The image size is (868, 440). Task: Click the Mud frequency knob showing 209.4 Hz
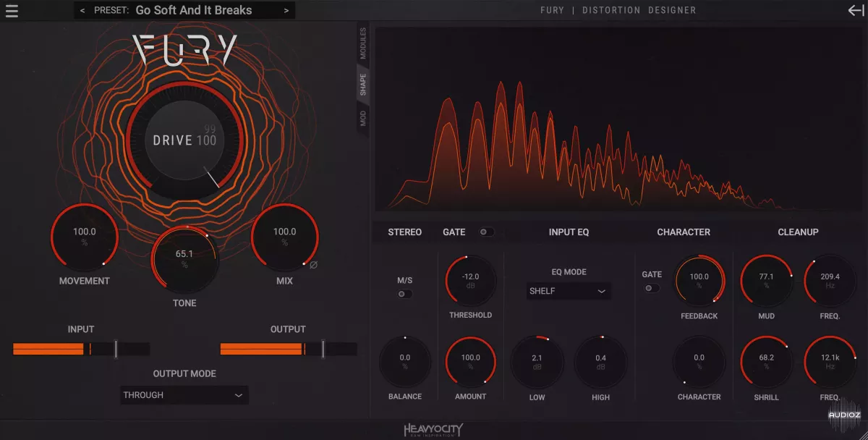tap(830, 281)
